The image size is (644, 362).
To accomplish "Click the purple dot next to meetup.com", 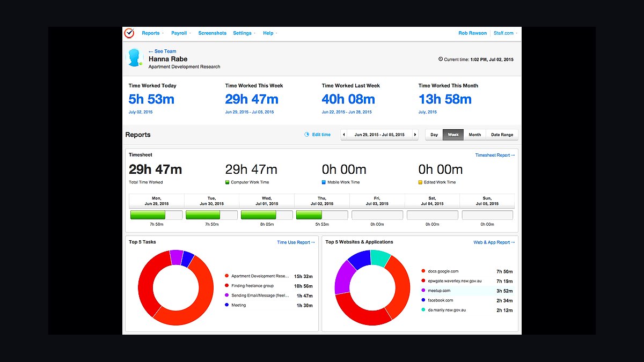I will pos(423,291).
